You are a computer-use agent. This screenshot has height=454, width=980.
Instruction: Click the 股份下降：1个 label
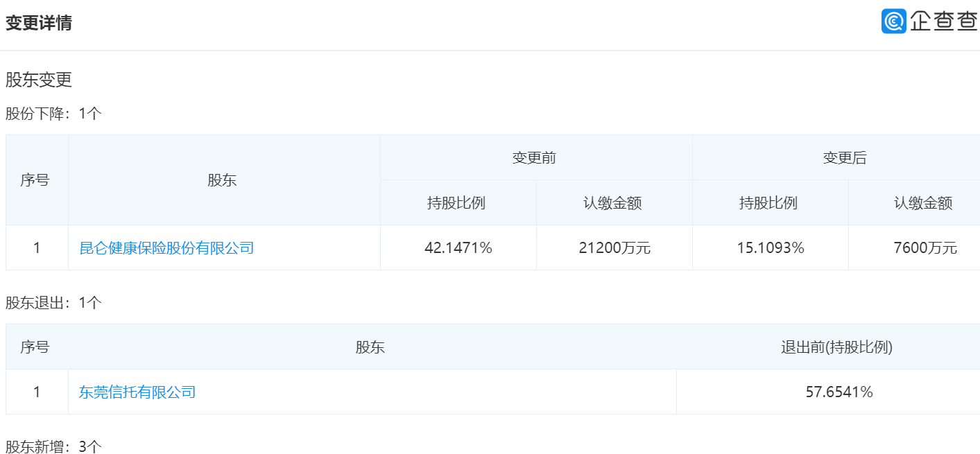53,114
